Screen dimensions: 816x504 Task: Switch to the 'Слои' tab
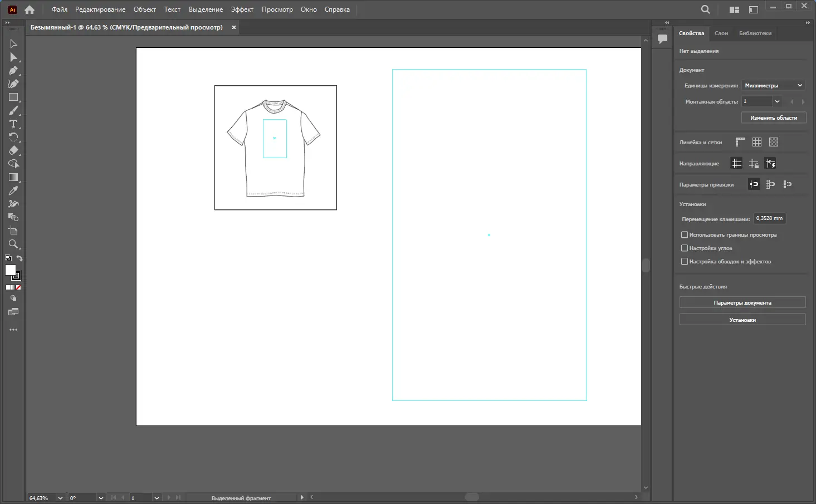(x=721, y=33)
